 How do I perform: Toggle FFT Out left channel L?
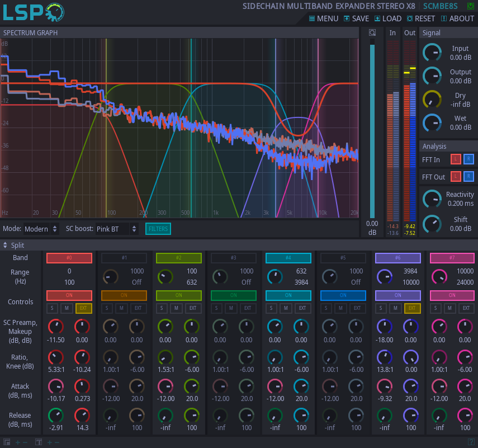pos(456,176)
